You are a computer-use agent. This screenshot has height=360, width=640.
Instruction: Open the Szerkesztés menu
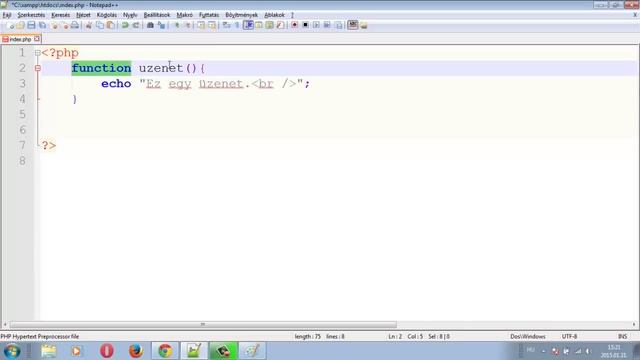[31, 15]
